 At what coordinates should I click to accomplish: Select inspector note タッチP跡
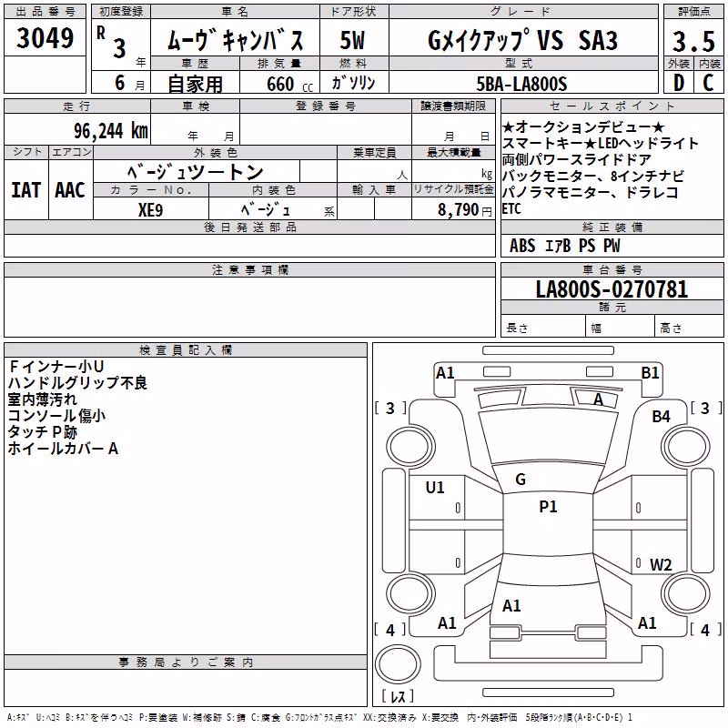(42, 431)
